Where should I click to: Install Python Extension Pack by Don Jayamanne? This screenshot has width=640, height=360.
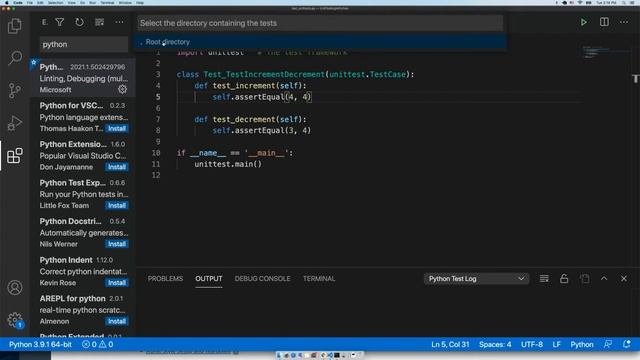(117, 167)
